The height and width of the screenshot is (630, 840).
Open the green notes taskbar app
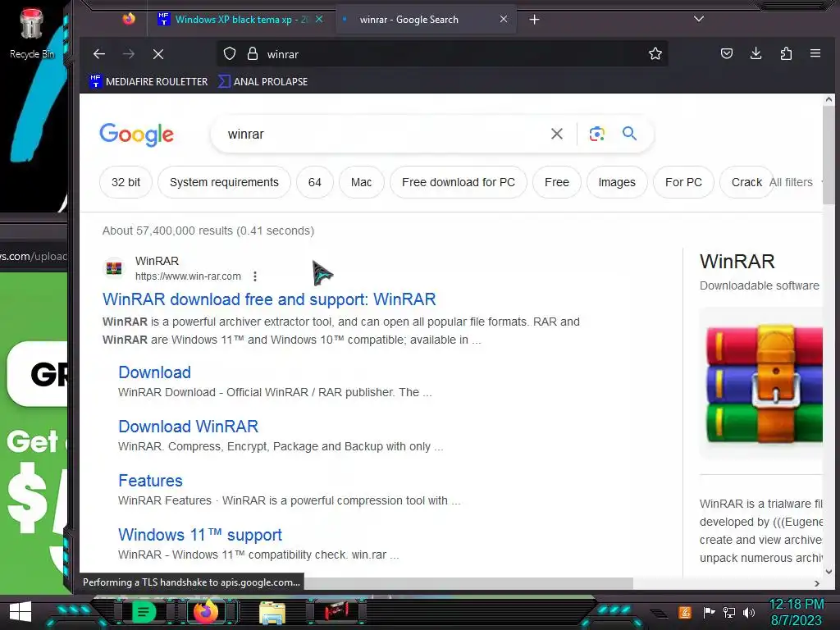143,611
